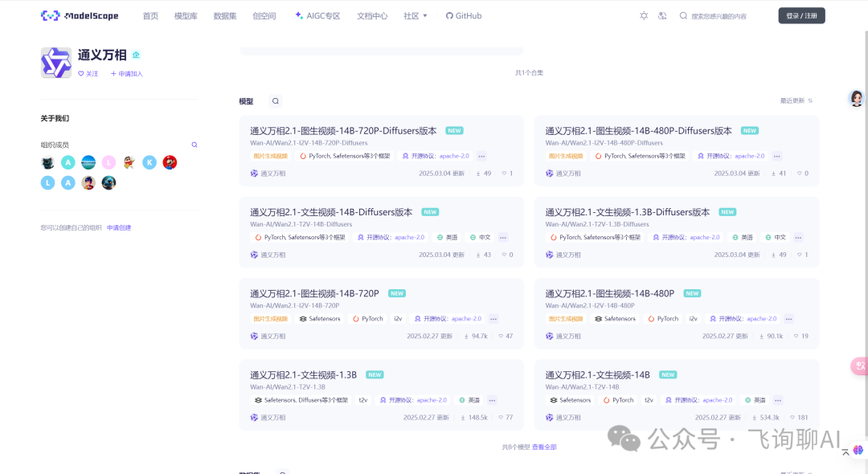
Task: Click 通义万相 owner on 文生视频-1.3B card
Action: [268, 418]
